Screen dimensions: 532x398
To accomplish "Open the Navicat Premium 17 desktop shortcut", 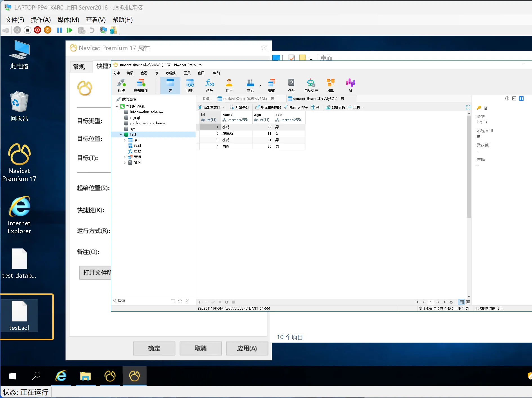I will pyautogui.click(x=19, y=163).
